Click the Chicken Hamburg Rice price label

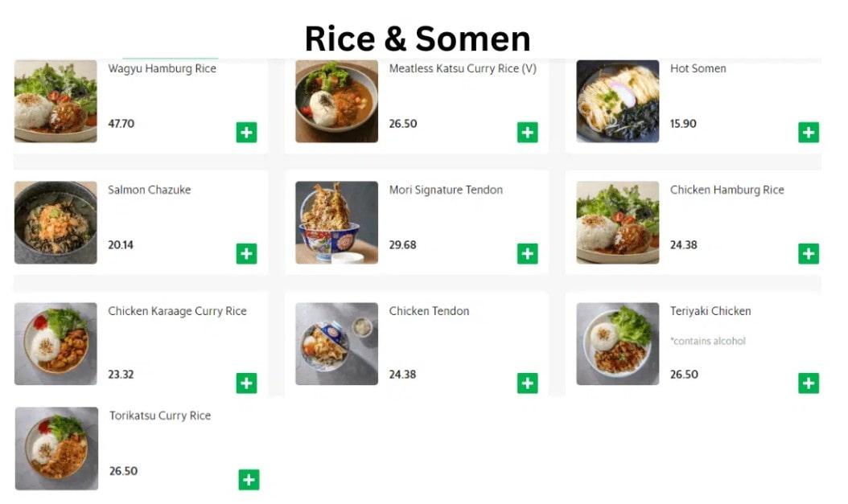pyautogui.click(x=683, y=245)
